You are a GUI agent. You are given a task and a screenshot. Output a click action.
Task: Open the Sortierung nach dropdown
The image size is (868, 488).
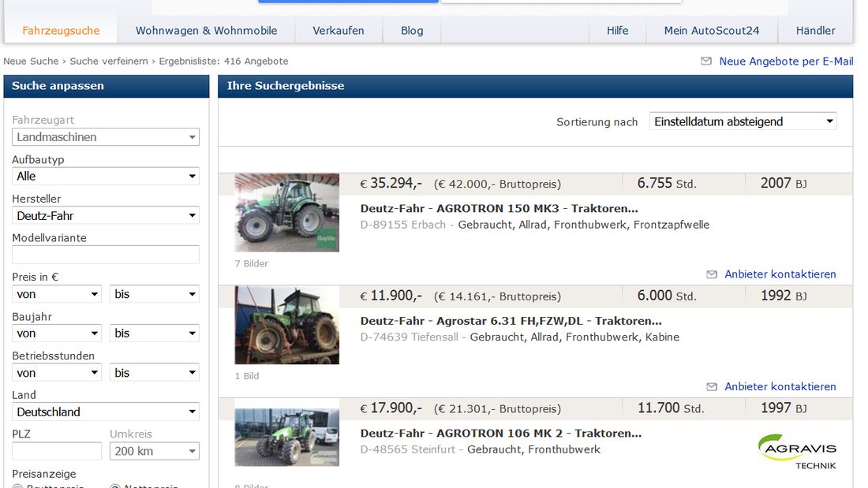(743, 121)
